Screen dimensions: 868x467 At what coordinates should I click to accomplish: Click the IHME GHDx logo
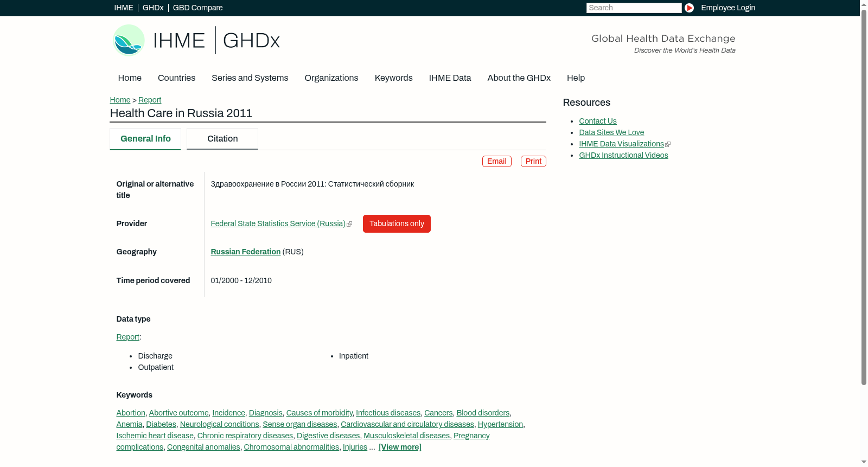[x=196, y=40]
